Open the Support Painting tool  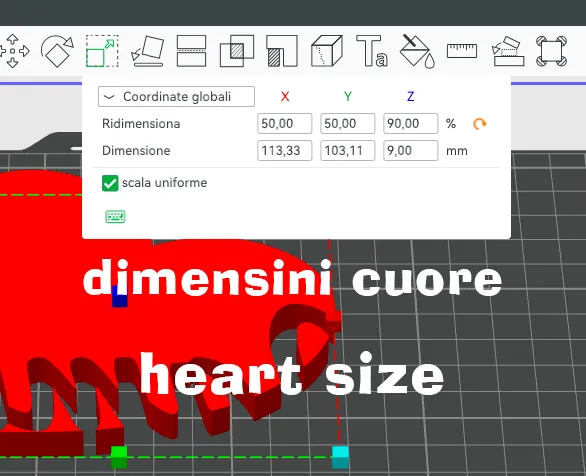pyautogui.click(x=282, y=51)
